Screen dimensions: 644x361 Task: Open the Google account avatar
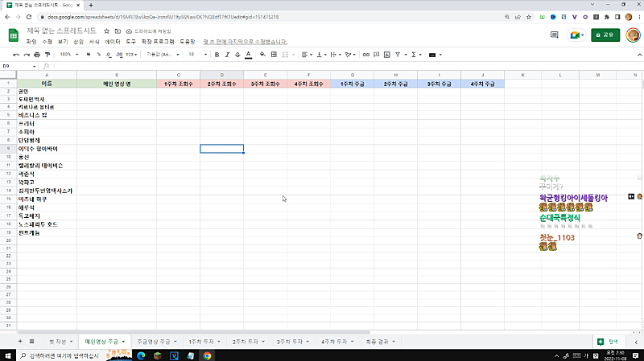click(633, 35)
